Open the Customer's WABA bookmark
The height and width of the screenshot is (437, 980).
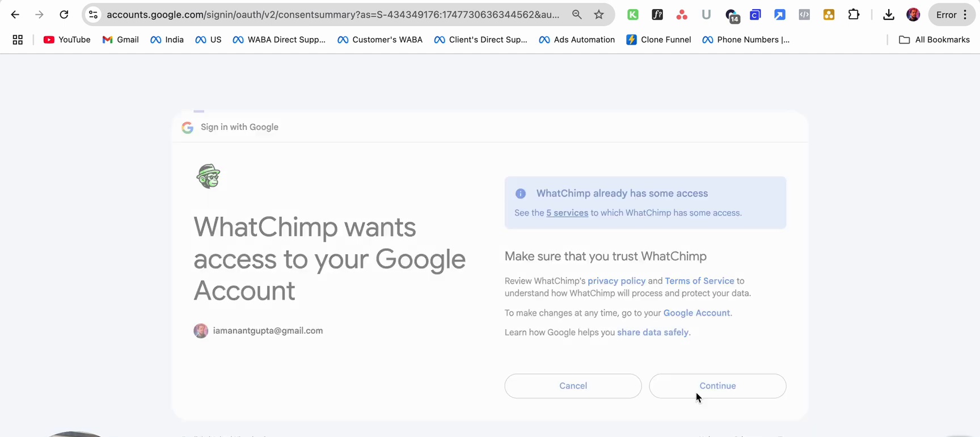pos(380,40)
